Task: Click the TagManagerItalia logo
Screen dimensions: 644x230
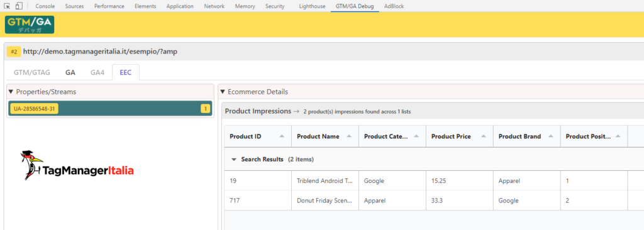Action: [77, 165]
